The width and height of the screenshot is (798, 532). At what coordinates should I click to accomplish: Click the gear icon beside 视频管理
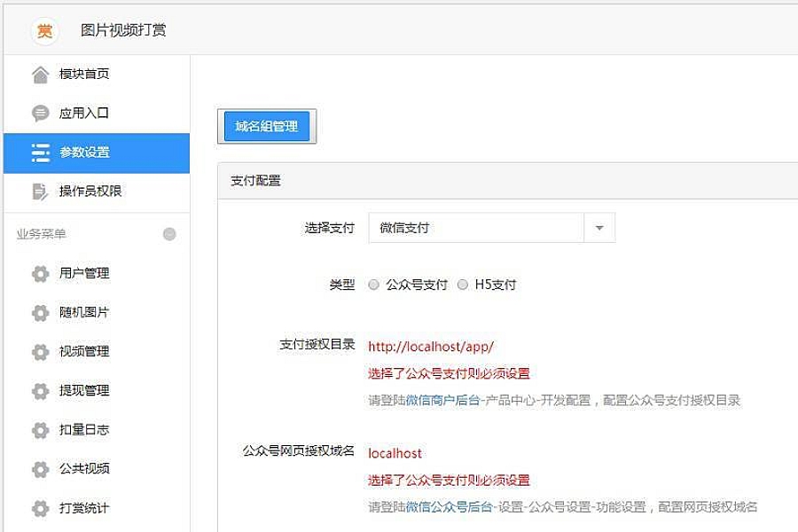40,352
